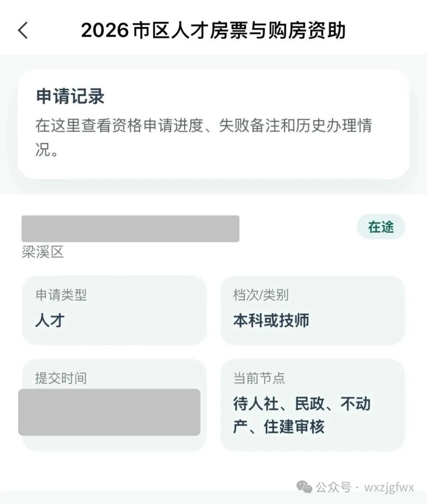427x504 pixels.
Task: Tap the 申请记录 card heading
Action: pos(70,96)
